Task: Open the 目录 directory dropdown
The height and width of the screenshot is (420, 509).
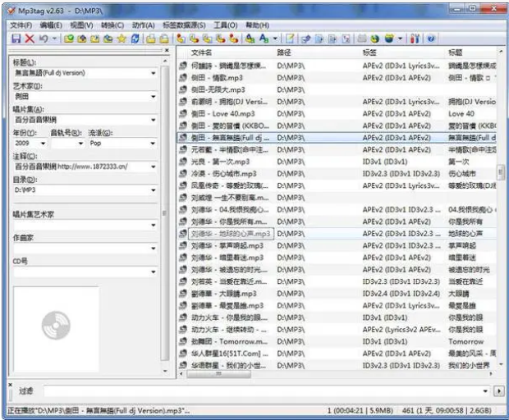Action: pos(153,189)
